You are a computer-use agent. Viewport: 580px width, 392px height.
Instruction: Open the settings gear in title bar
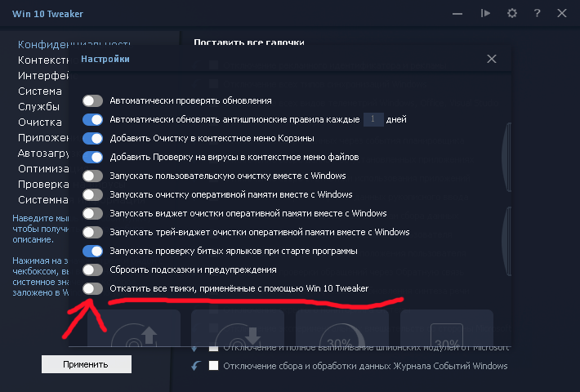point(512,14)
